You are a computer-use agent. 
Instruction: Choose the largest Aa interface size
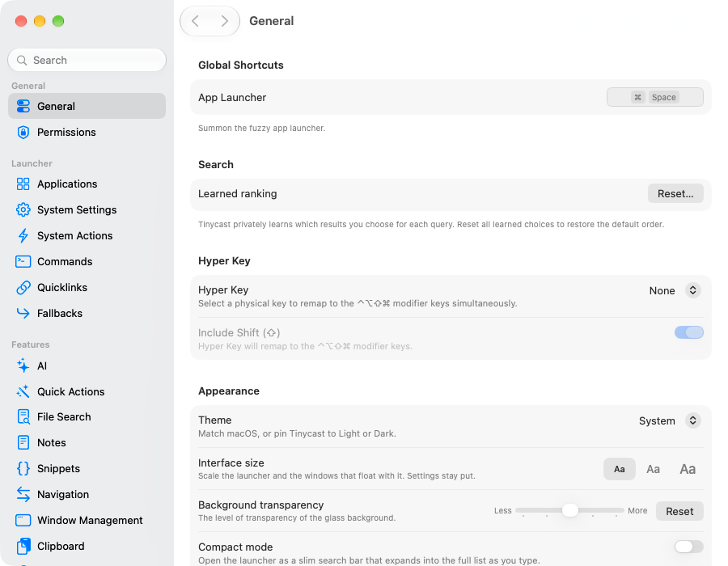pyautogui.click(x=688, y=469)
